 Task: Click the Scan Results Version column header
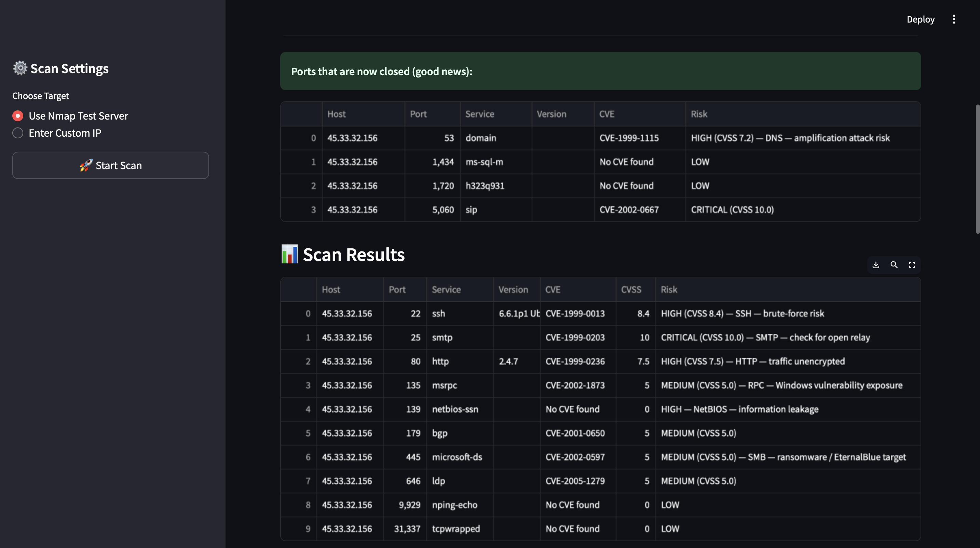517,290
